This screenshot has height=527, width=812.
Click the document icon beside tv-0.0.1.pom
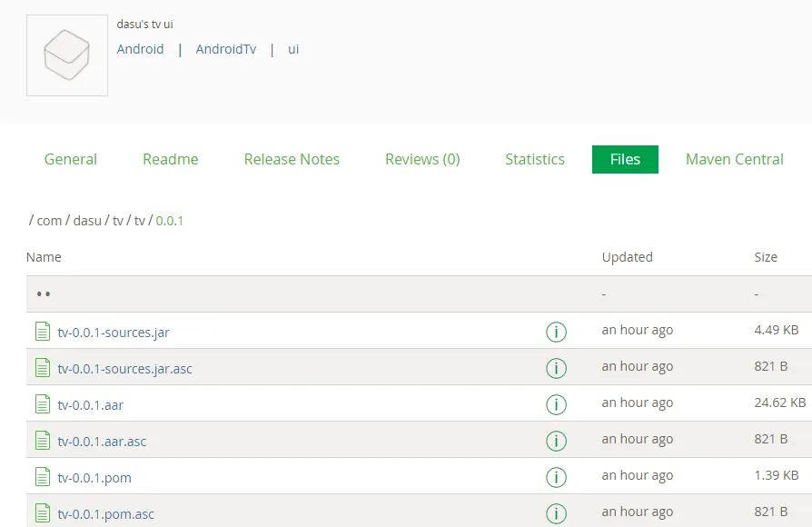coord(43,477)
